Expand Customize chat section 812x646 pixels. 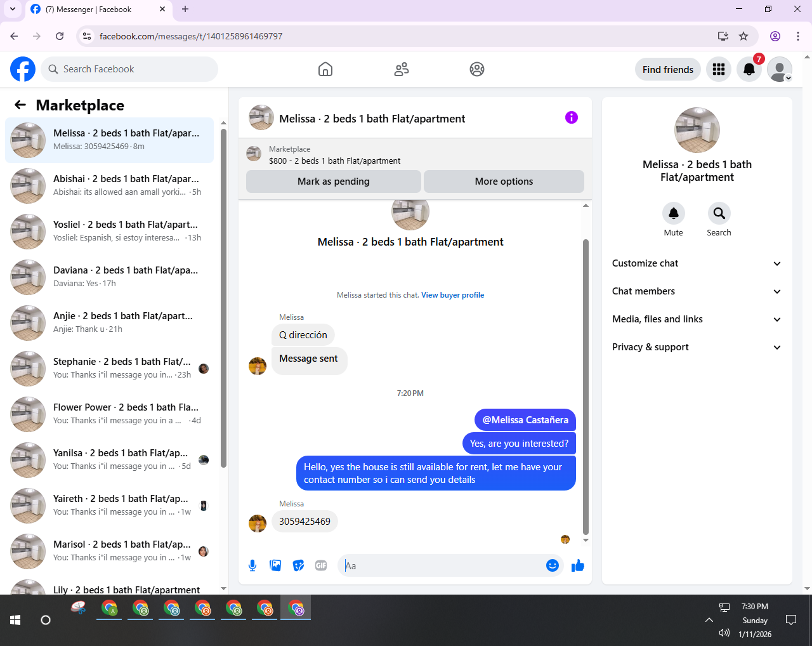pos(697,263)
